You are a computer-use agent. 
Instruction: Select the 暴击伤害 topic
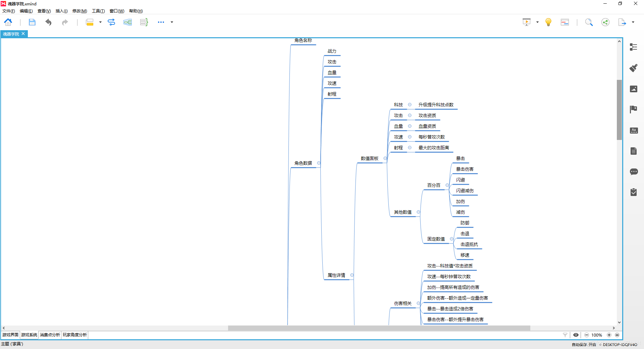[465, 169]
